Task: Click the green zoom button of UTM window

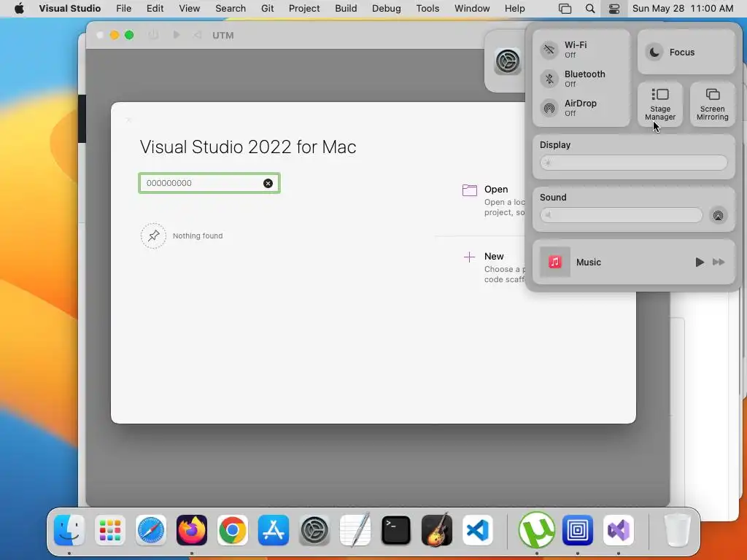Action: point(129,35)
